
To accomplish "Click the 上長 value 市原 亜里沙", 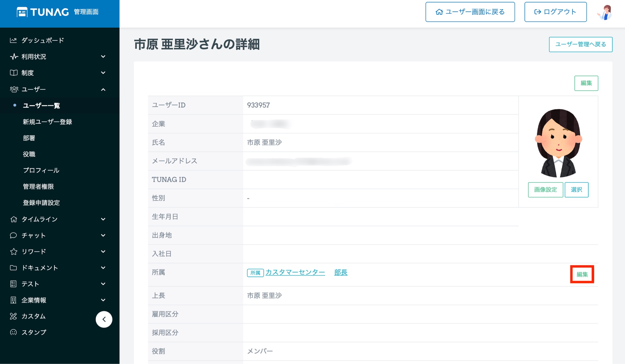I will [x=264, y=296].
